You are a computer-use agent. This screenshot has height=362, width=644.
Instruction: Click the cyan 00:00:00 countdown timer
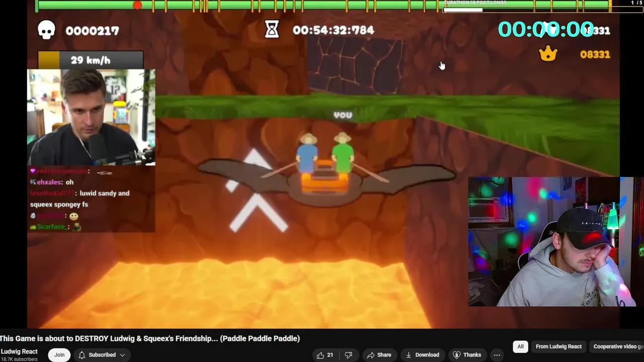click(x=546, y=29)
